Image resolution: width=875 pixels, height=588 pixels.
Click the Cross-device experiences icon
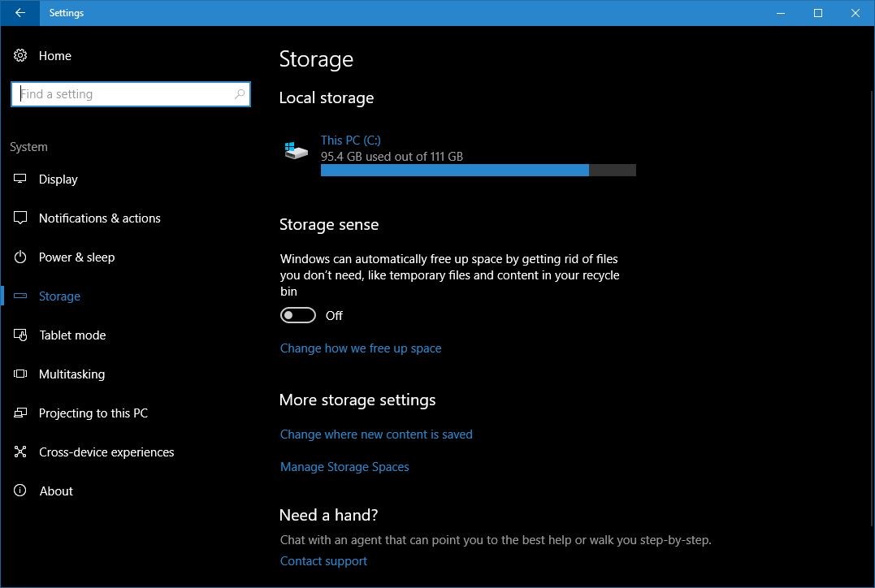(19, 452)
